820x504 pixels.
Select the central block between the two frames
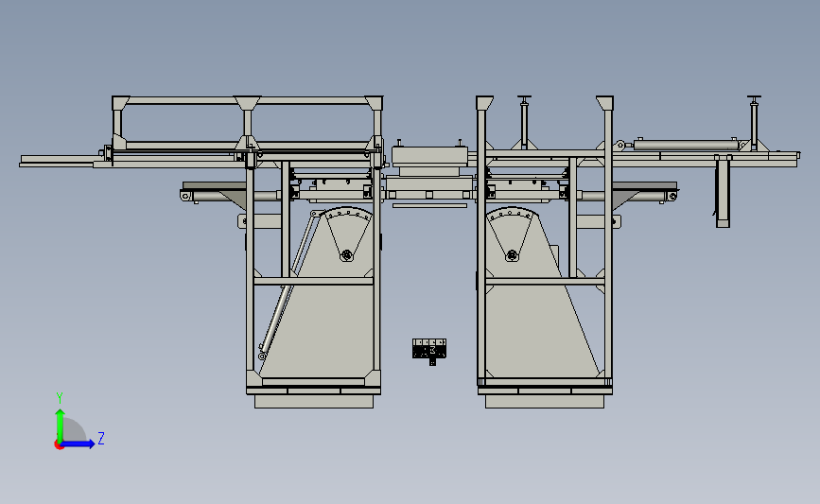click(x=430, y=157)
